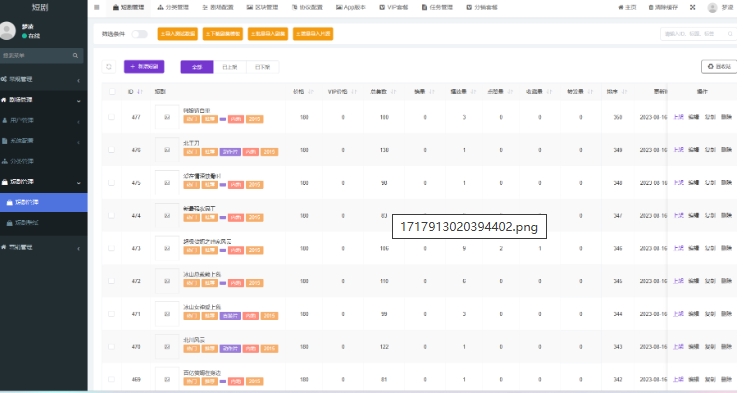
Task: Click the user avatar in top-right corner
Action: [712, 8]
